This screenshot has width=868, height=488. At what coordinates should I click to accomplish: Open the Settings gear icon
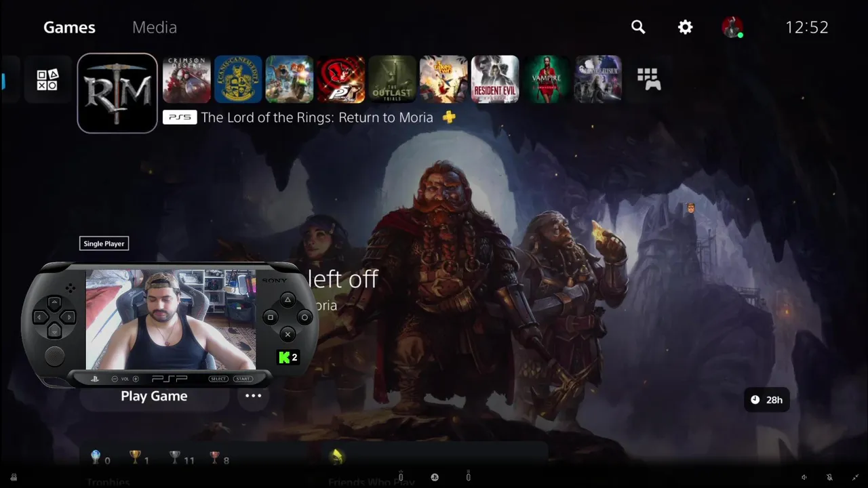[686, 27]
